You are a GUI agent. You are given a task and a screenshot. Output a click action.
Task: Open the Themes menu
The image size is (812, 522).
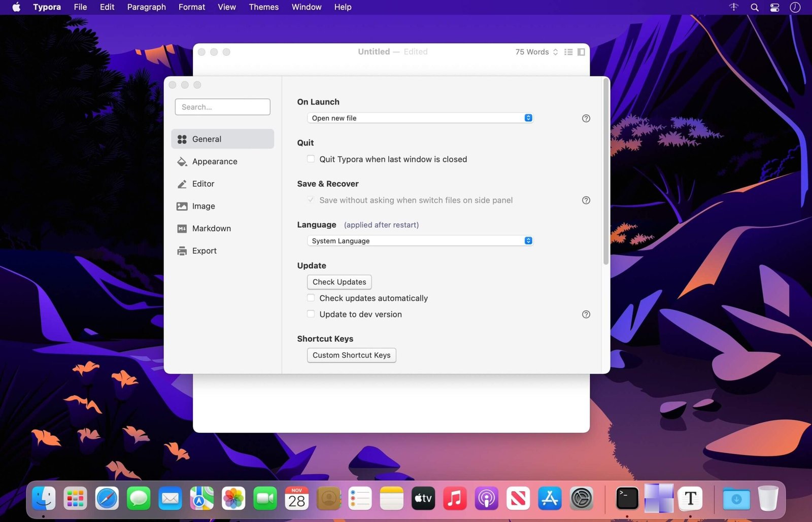pyautogui.click(x=263, y=7)
